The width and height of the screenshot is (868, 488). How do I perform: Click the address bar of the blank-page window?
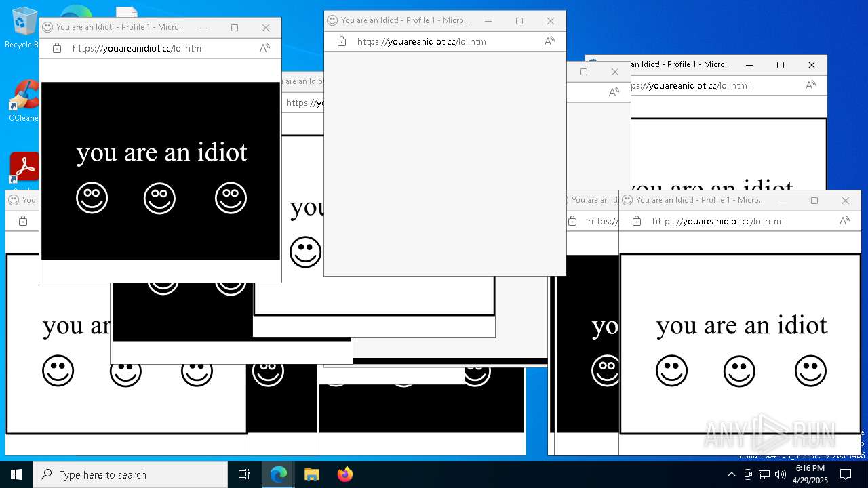[x=445, y=41]
